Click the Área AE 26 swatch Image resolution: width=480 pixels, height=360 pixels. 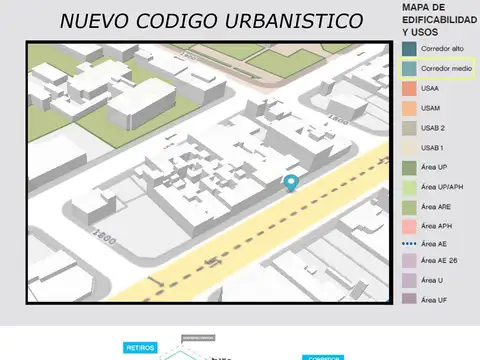[409, 261]
